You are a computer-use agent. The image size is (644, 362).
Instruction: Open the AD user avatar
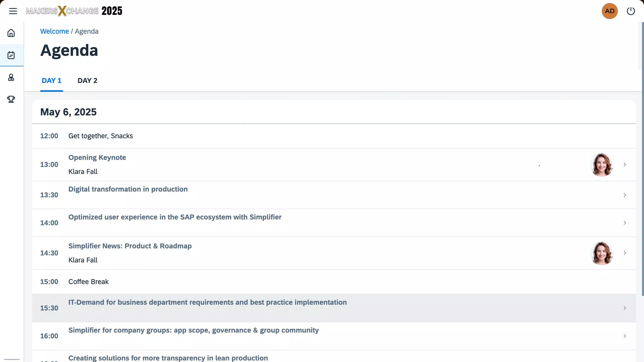pos(610,11)
